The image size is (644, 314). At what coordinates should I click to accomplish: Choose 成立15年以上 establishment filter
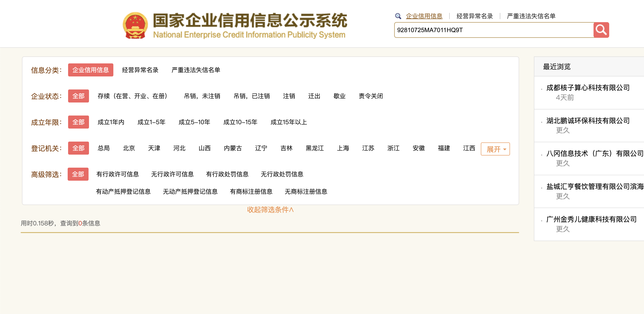point(288,122)
